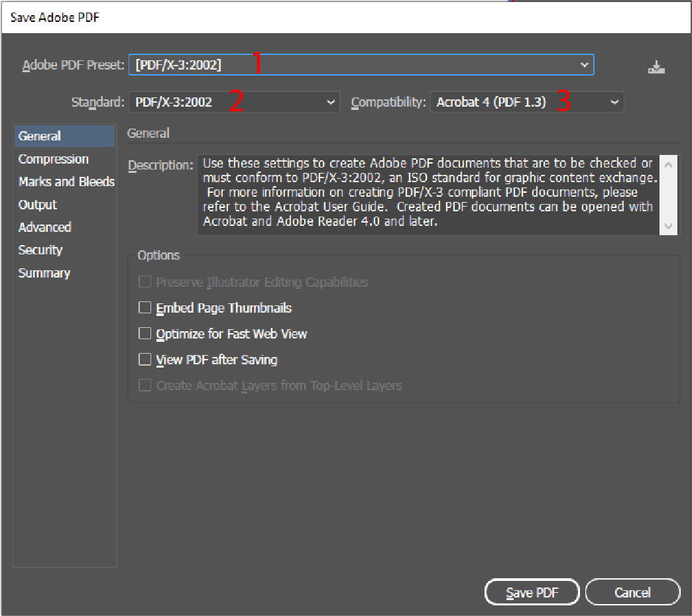Click inside the Description text box
This screenshot has width=692, height=616.
click(x=428, y=193)
